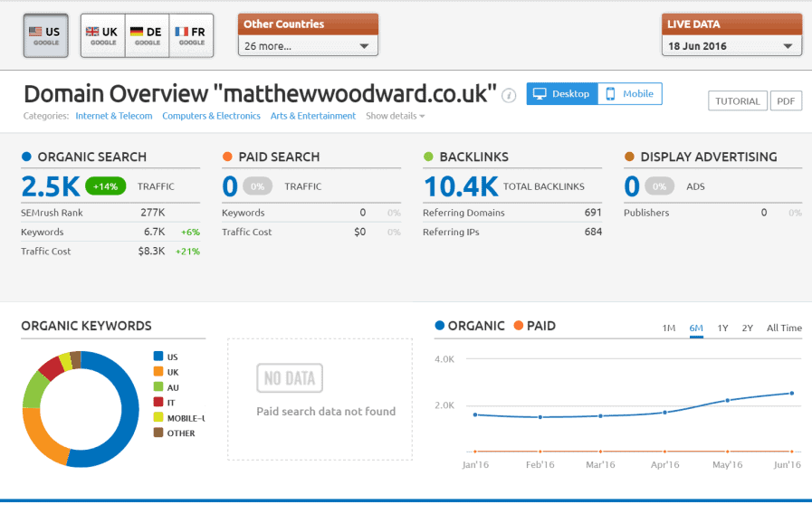812x514 pixels.
Task: Click the brown OTHER legend swatch
Action: (x=158, y=433)
